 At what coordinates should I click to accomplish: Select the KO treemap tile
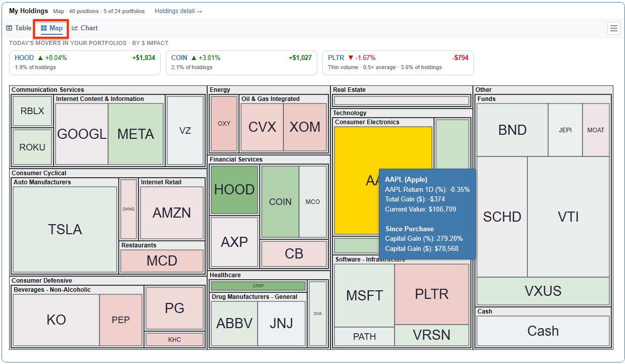[x=56, y=320]
